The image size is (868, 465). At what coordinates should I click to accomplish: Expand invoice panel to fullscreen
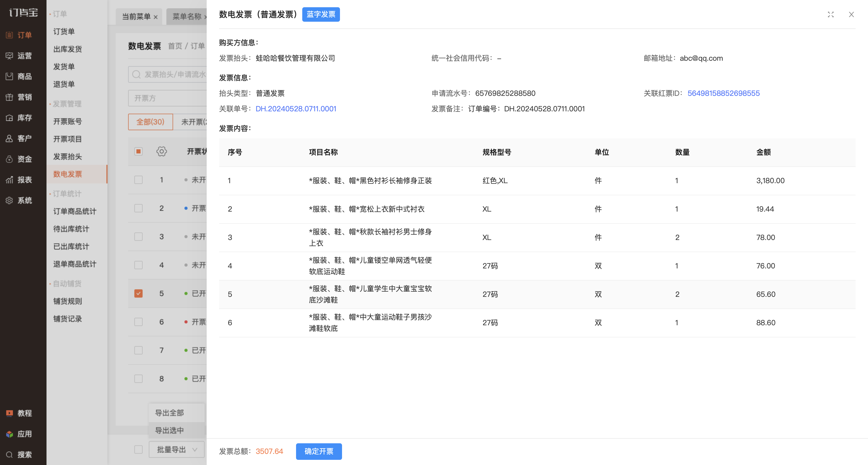831,14
